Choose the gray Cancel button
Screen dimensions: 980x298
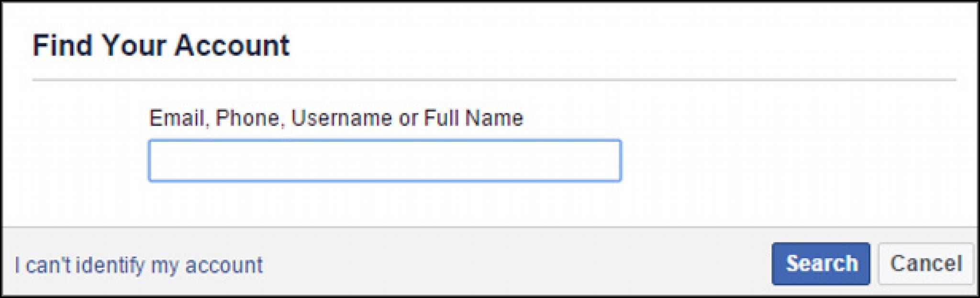tap(925, 264)
